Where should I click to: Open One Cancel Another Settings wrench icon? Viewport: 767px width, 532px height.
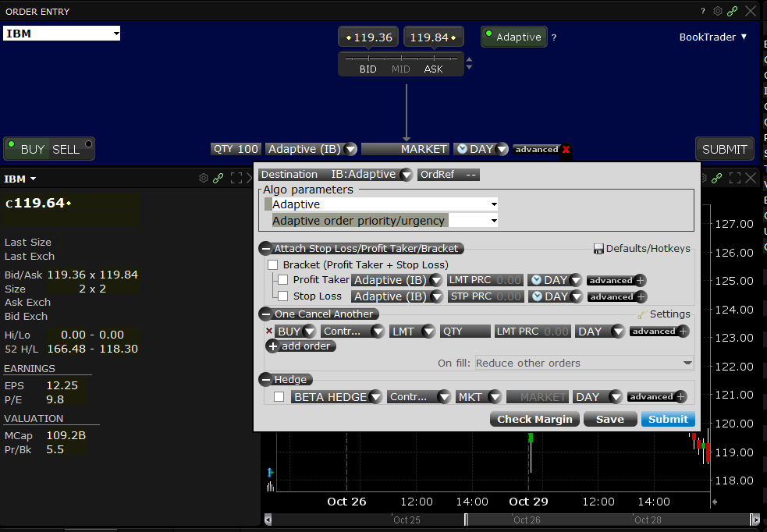click(x=642, y=314)
